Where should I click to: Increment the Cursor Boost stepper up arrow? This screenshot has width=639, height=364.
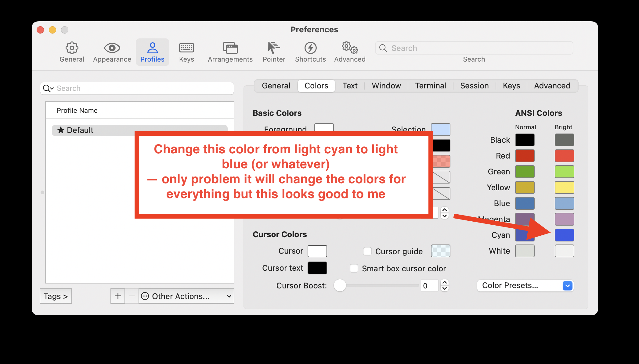pyautogui.click(x=445, y=283)
